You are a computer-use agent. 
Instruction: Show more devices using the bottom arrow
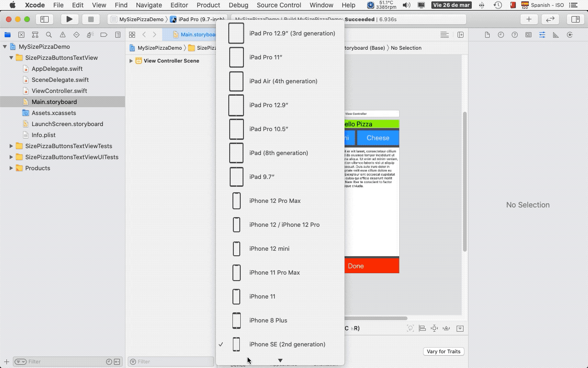coord(280,361)
